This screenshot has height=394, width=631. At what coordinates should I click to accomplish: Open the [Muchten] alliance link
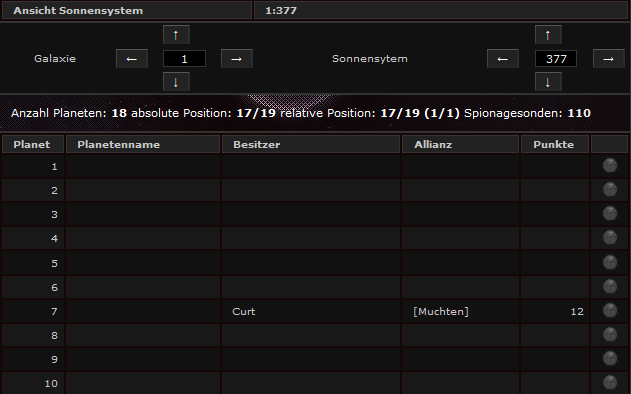point(441,311)
